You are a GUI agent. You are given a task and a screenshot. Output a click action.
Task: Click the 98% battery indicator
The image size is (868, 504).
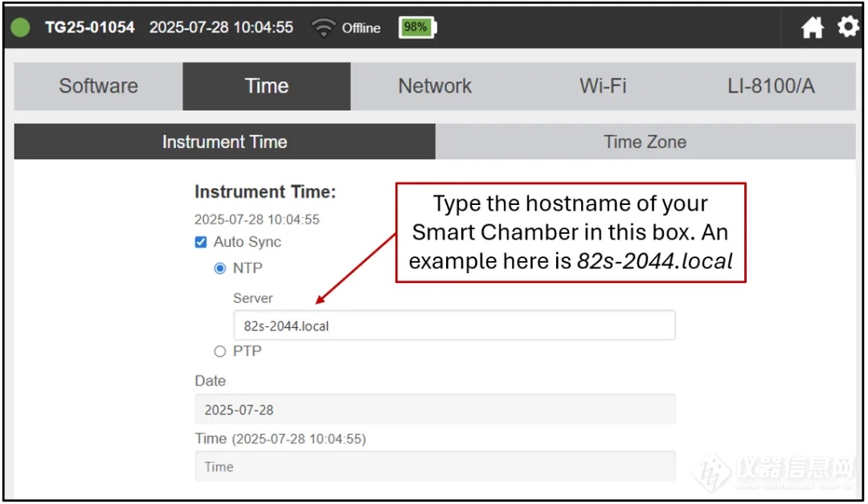pyautogui.click(x=417, y=28)
